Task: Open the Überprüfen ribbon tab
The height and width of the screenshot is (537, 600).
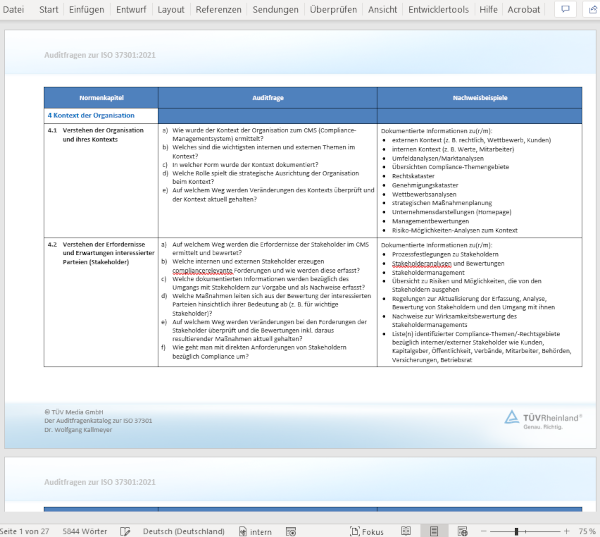Action: (x=334, y=10)
